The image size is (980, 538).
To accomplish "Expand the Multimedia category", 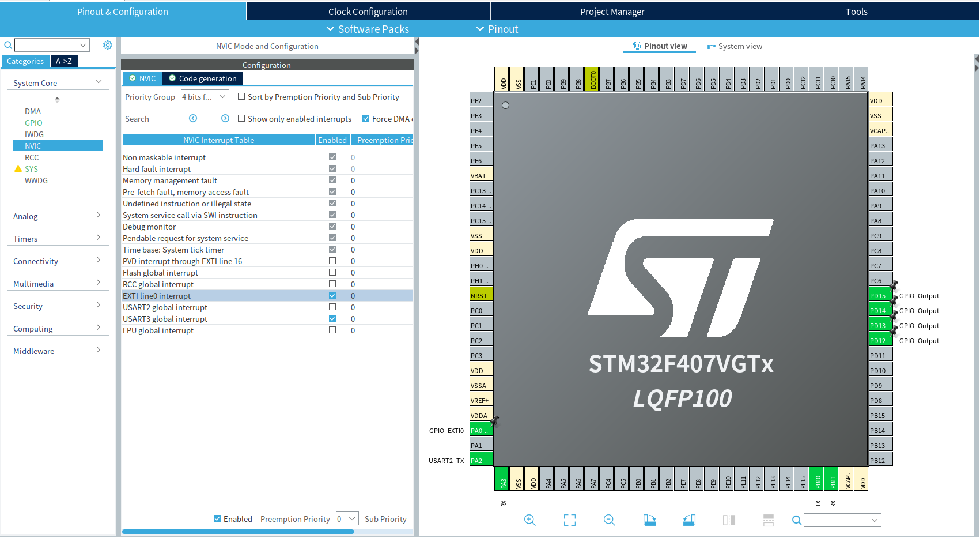I will click(x=99, y=283).
